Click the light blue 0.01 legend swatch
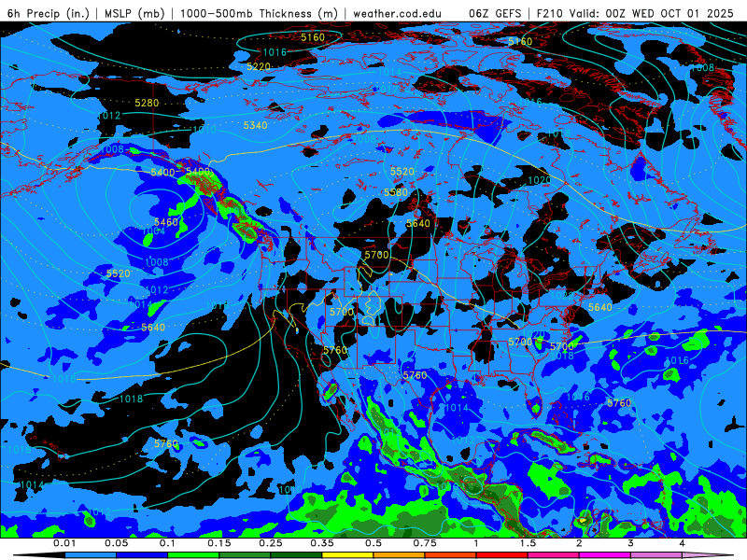The height and width of the screenshot is (560, 747). [91, 555]
